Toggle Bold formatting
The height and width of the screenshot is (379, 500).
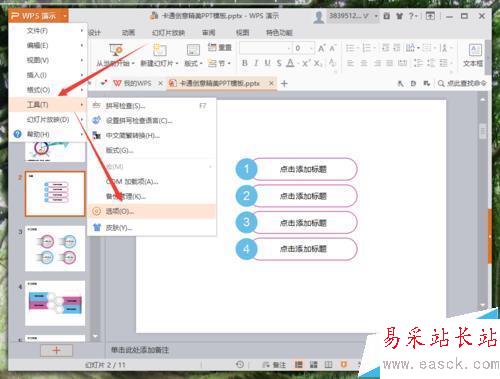tap(244, 63)
